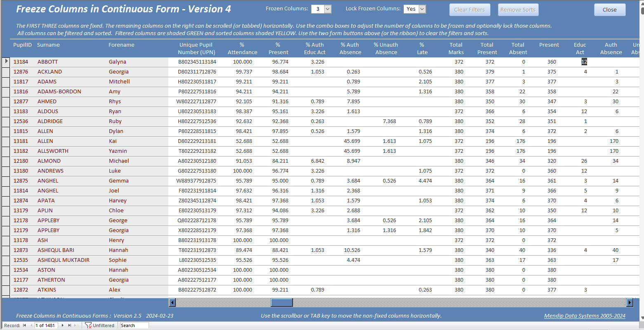Click the record selector for ABBOTT row
644x330 pixels.
click(6, 62)
